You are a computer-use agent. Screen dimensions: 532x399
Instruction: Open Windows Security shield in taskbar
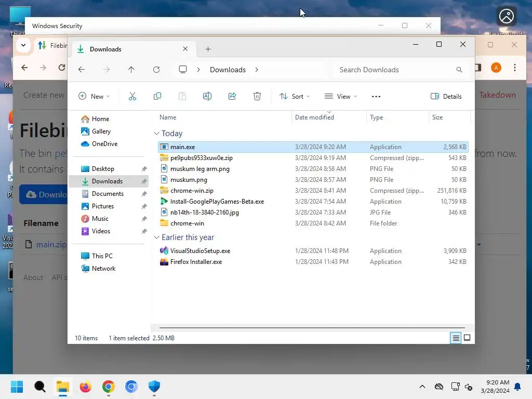point(154,387)
